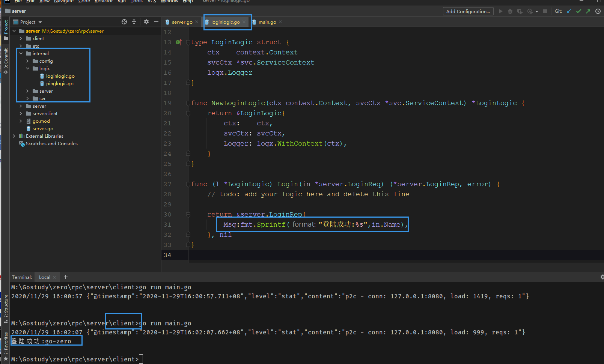The image size is (604, 364).
Task: Switch to the server.go editor tab
Action: [182, 22]
